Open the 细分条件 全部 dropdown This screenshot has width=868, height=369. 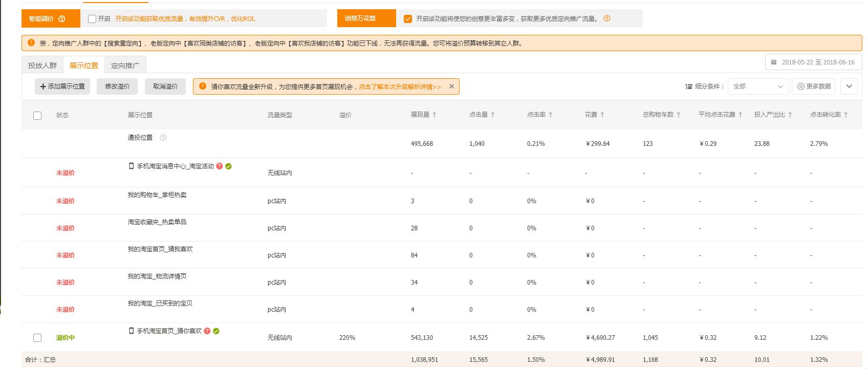(x=758, y=86)
